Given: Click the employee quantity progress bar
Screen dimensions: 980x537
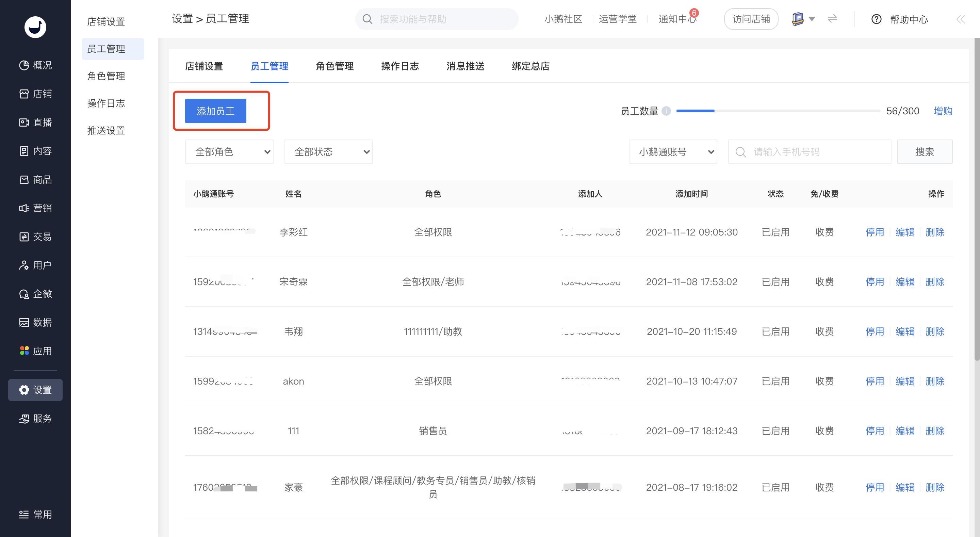Looking at the screenshot, I should pyautogui.click(x=778, y=111).
